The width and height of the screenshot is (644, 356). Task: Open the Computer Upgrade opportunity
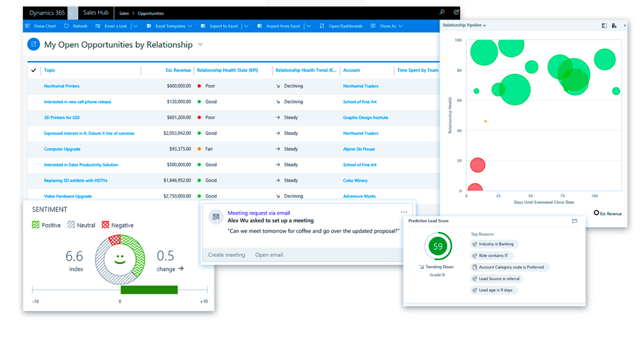(x=62, y=149)
